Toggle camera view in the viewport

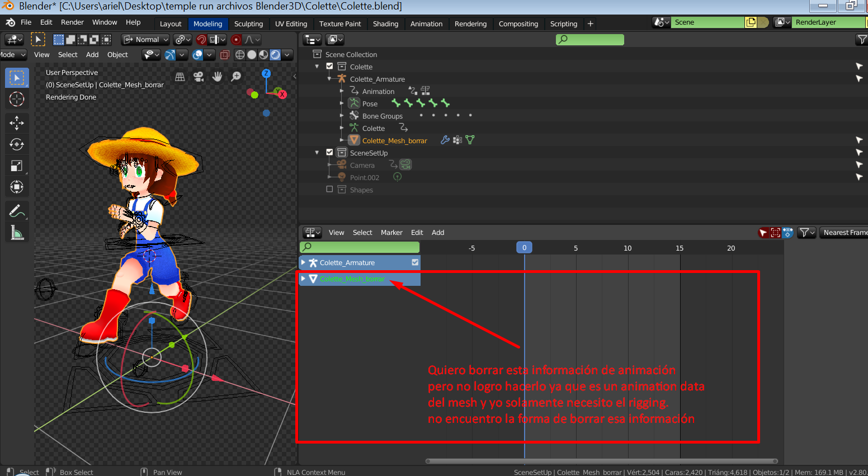199,77
